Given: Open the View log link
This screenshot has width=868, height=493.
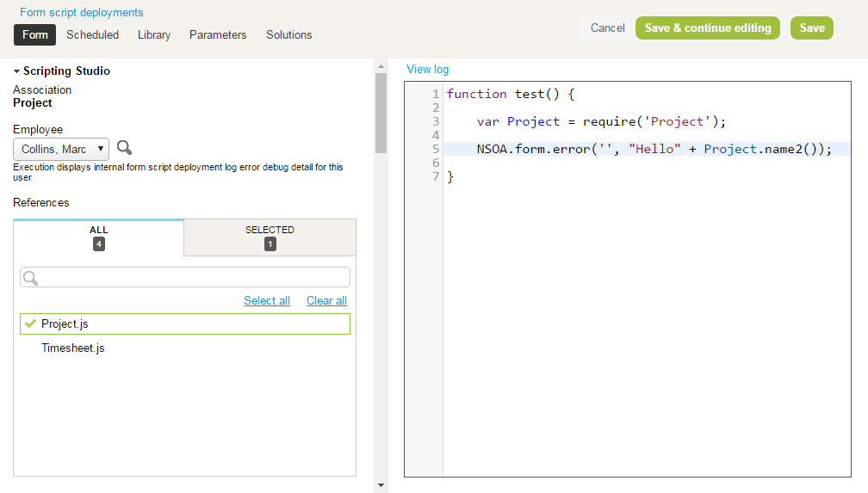Looking at the screenshot, I should coord(427,69).
